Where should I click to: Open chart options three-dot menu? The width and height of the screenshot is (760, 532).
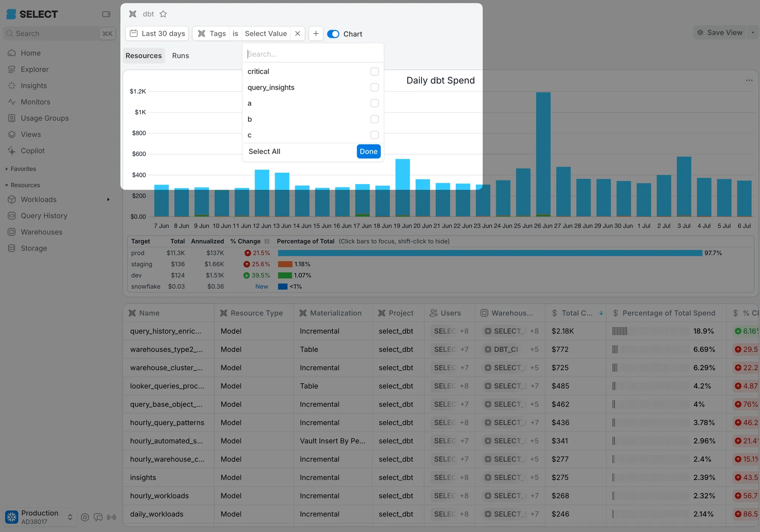749,81
